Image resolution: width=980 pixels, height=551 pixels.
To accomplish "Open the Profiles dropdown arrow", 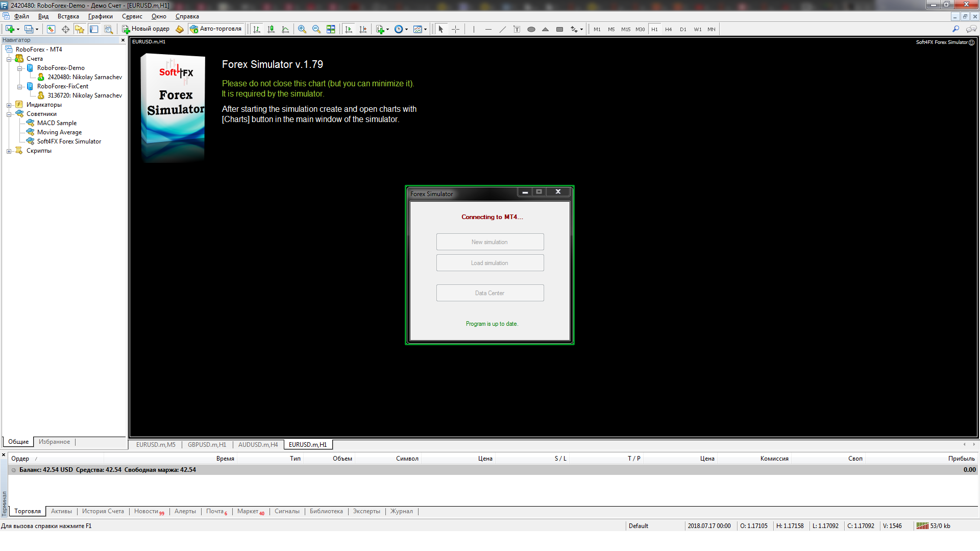I will click(x=37, y=29).
